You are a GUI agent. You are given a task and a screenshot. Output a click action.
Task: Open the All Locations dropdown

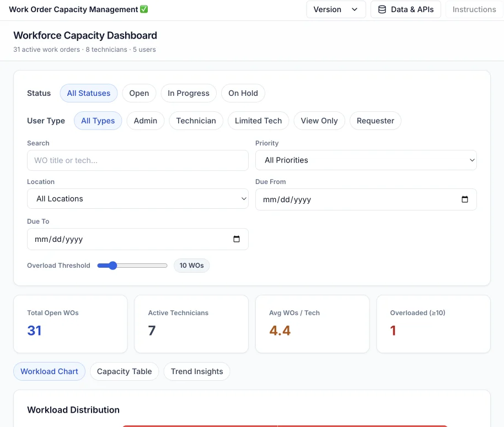coord(138,199)
